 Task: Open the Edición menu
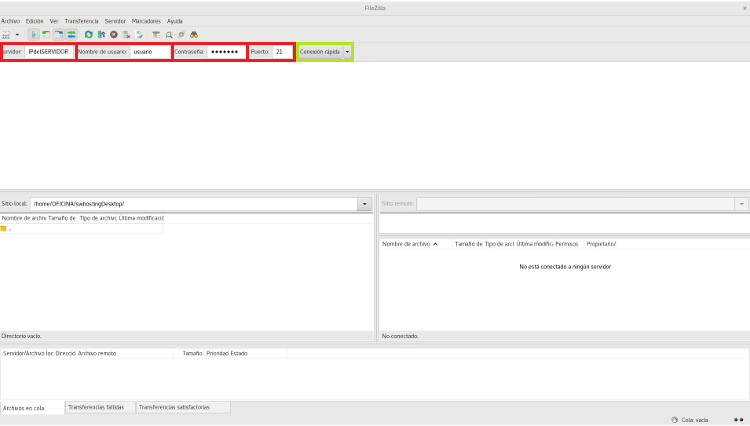pos(34,21)
